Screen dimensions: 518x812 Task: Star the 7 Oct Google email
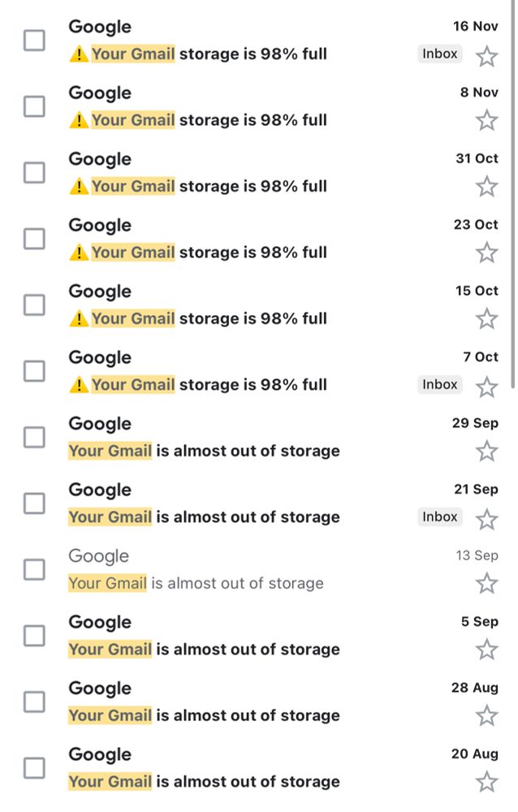pos(486,387)
